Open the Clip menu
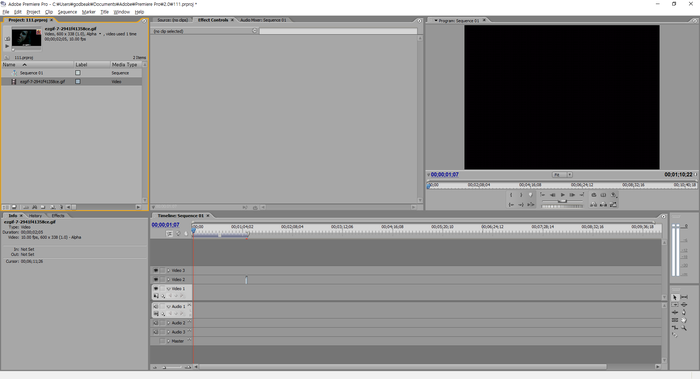Screen dimensions: 700x379 [x=49, y=12]
